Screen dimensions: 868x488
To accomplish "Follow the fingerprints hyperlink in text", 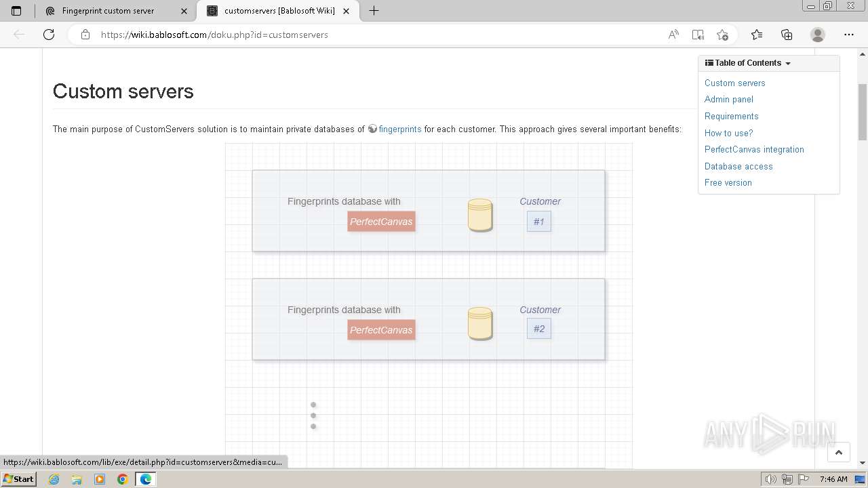I will pyautogui.click(x=400, y=129).
